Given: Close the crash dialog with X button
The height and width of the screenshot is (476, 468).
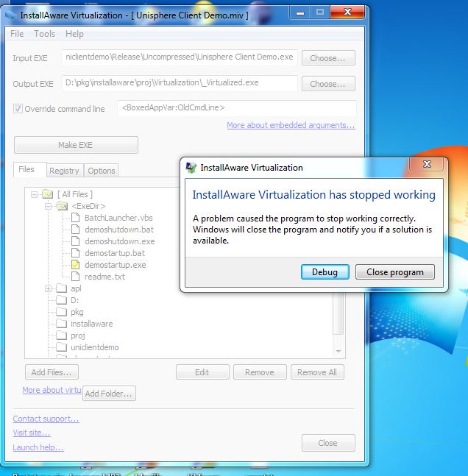Looking at the screenshot, I should (x=427, y=164).
